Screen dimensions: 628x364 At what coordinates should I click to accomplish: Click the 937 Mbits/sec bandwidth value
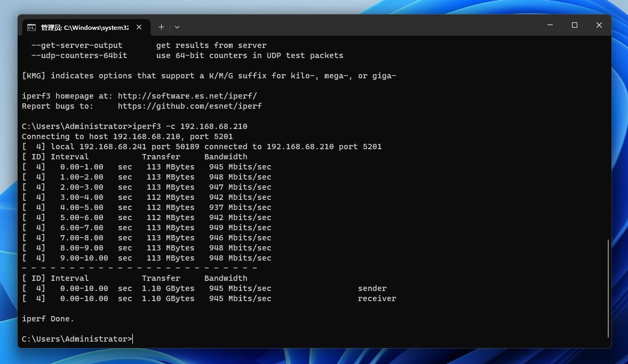tap(240, 207)
